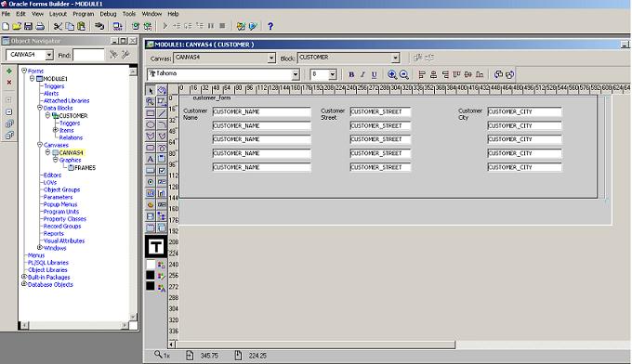Viewport: 632px width, 364px height.
Task: Select Property Classes in the tree
Action: [x=65, y=219]
